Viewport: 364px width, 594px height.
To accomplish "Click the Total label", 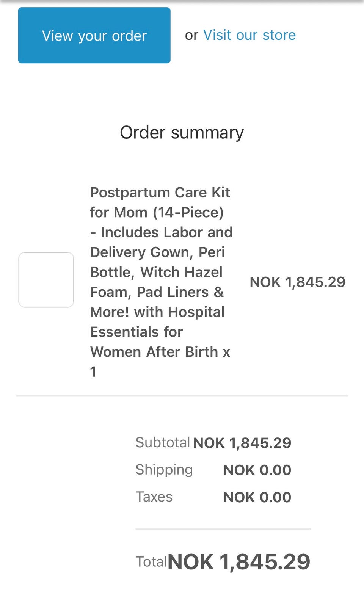I will click(151, 561).
